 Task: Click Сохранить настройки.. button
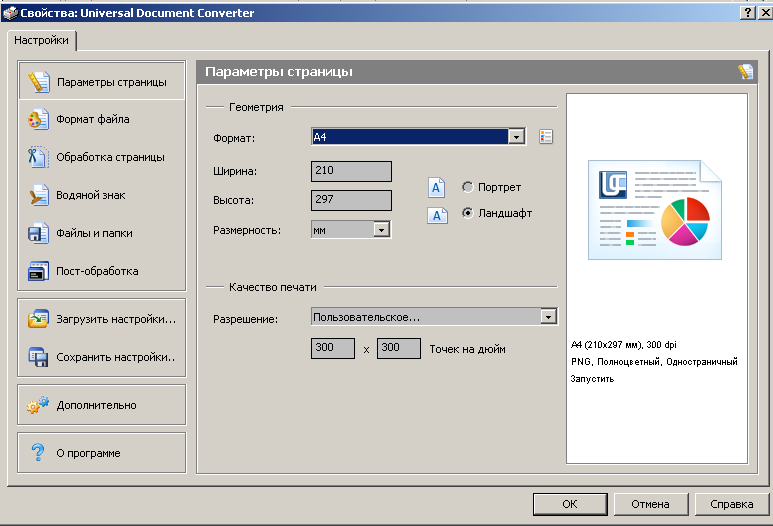(x=102, y=357)
